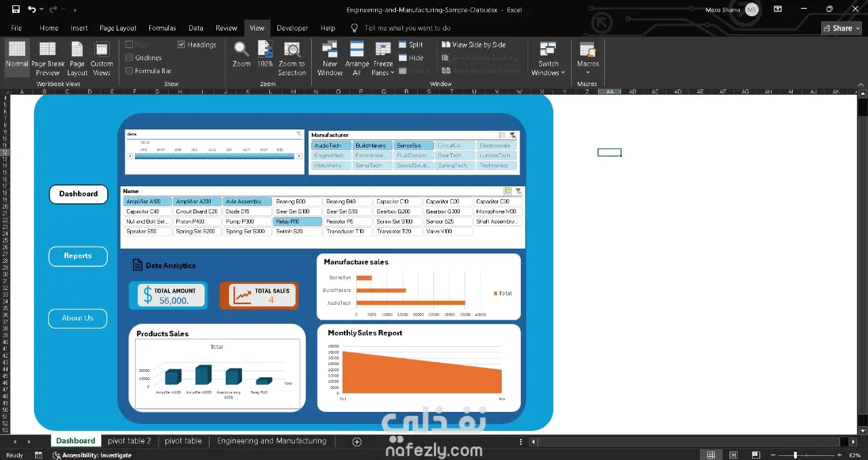
Task: Switch to Engineering and Manufacturing sheet
Action: [x=272, y=441]
